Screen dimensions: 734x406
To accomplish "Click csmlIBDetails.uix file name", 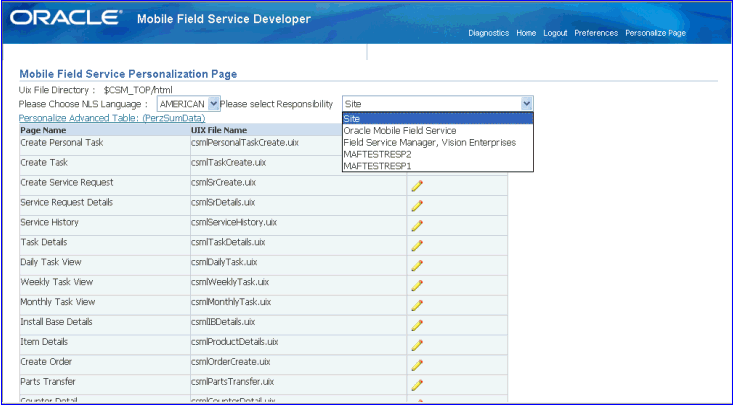I will coord(223,322).
